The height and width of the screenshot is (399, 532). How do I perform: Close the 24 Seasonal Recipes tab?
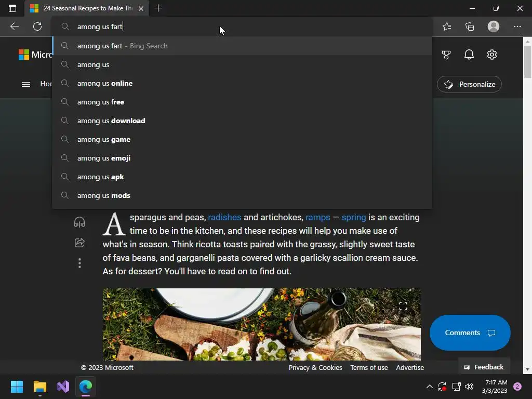tap(141, 8)
